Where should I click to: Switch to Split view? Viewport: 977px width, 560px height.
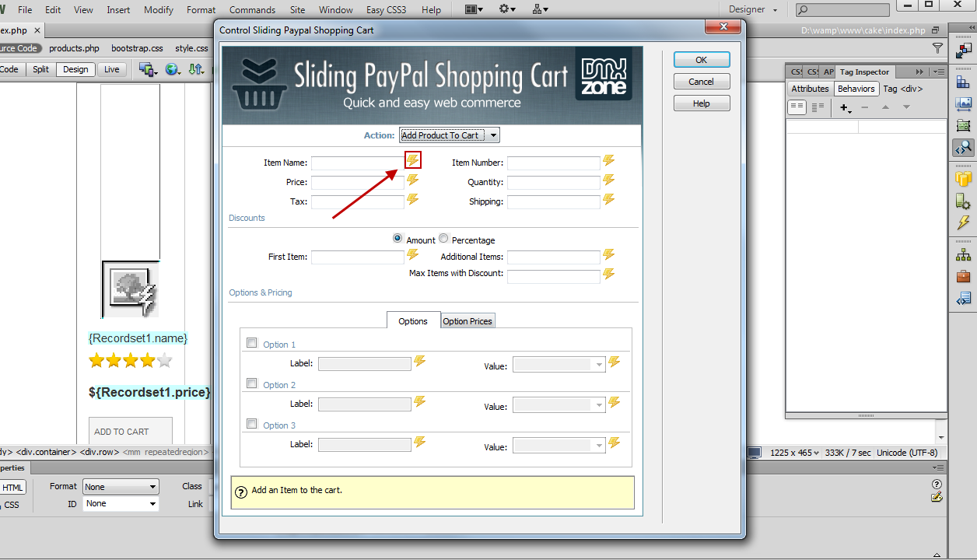coord(40,69)
